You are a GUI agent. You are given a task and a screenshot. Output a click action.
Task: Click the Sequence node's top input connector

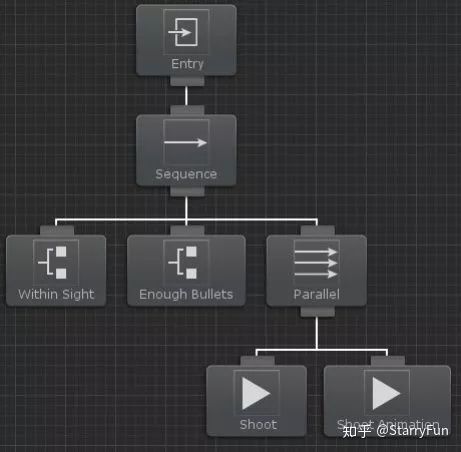[x=187, y=110]
